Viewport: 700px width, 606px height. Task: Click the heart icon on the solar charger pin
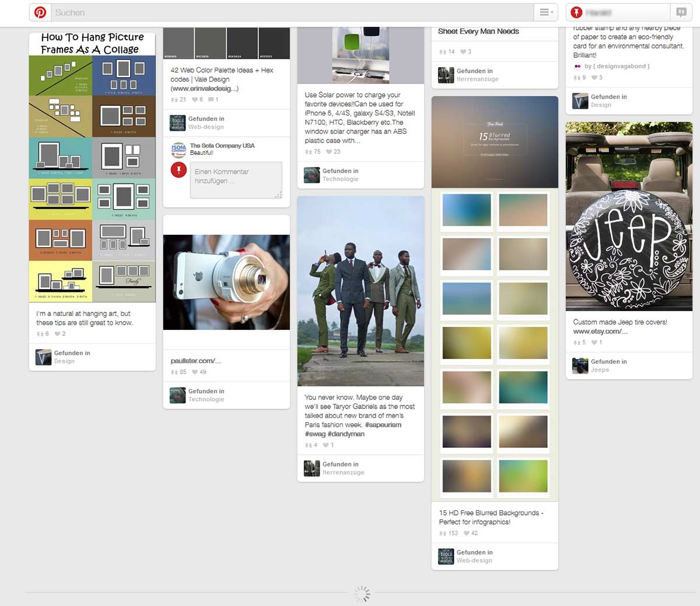click(329, 152)
